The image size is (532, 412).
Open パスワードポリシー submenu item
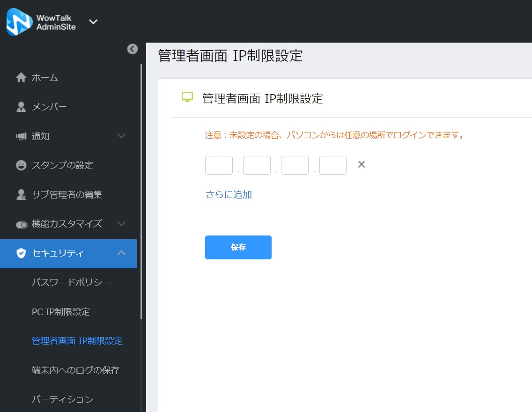[x=71, y=282]
